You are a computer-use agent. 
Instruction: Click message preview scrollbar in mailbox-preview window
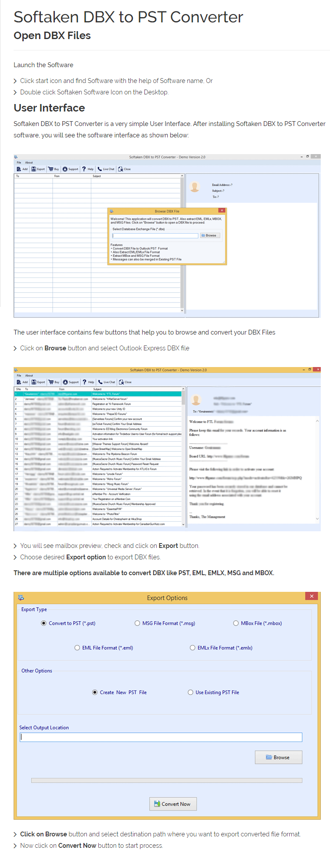tap(317, 470)
